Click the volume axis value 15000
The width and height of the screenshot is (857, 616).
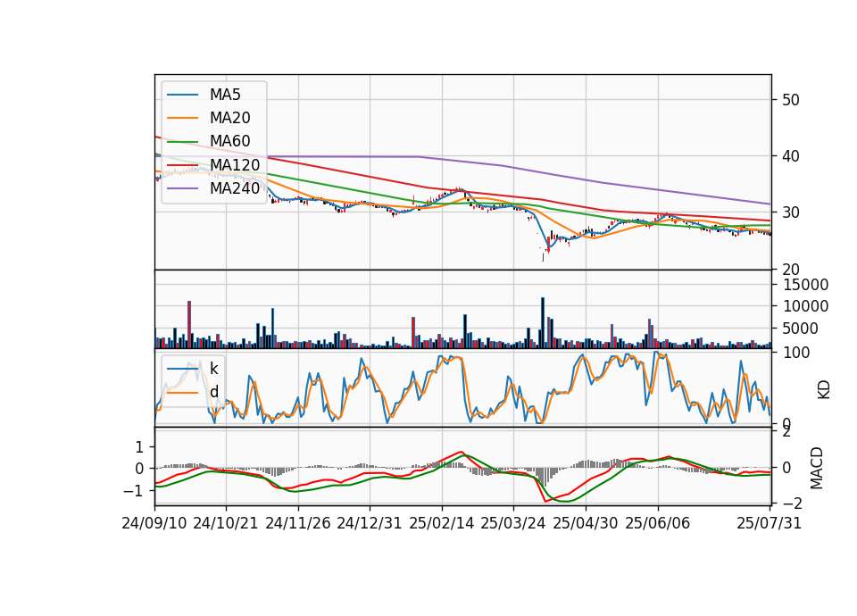[x=805, y=285]
